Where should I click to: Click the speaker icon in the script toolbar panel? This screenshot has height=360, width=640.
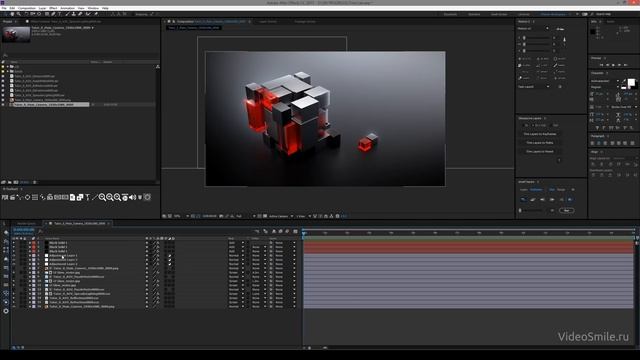click(132, 198)
